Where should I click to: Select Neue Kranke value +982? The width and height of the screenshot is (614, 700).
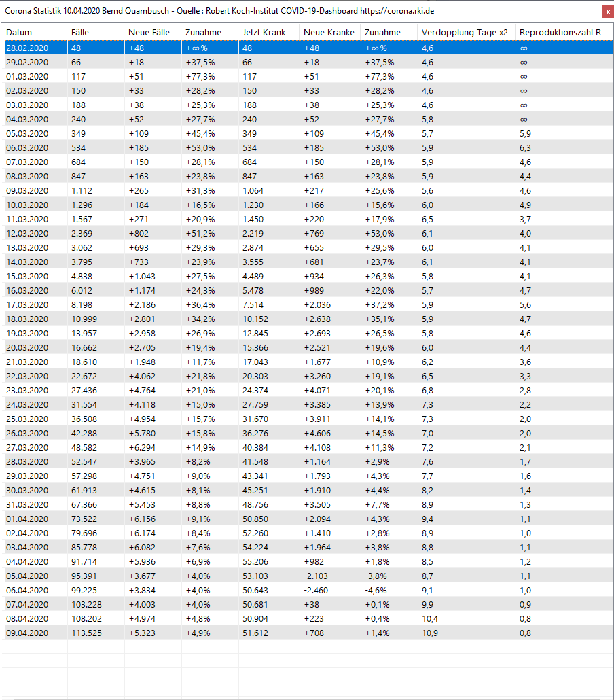click(314, 562)
